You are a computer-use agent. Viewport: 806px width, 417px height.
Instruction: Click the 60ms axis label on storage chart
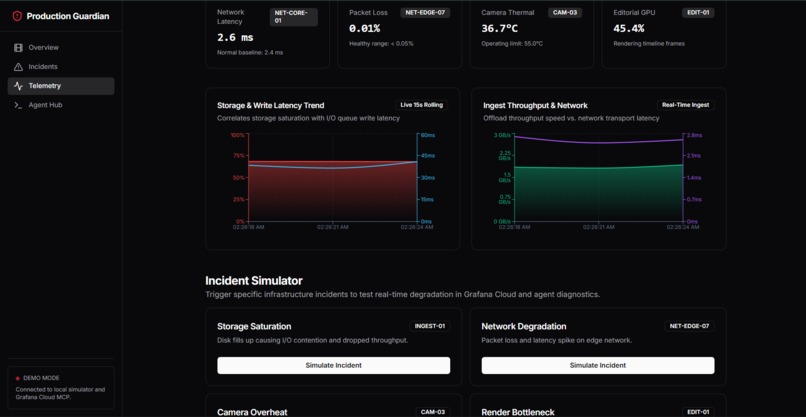click(428, 135)
